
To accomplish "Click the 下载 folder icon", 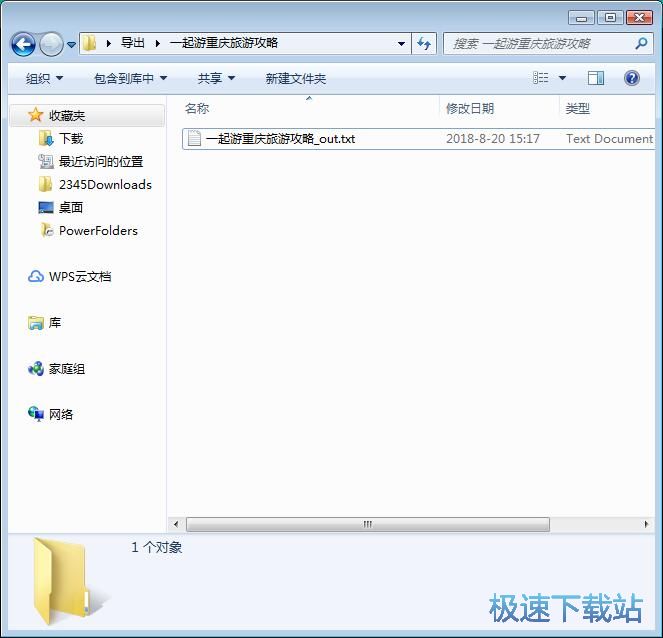I will coord(46,138).
